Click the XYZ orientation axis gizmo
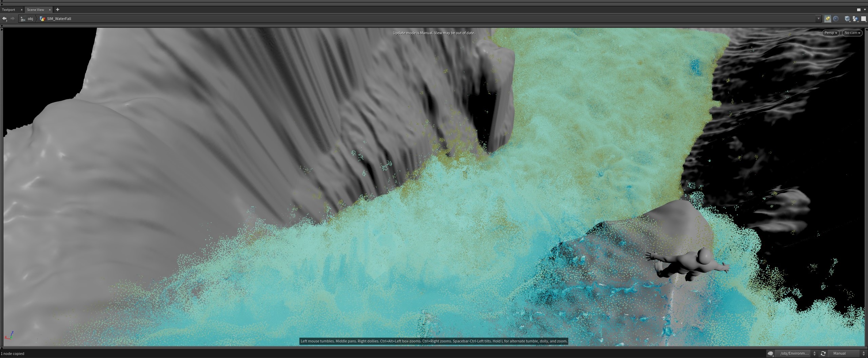Screen dimensions: 868x358 (x=9, y=335)
